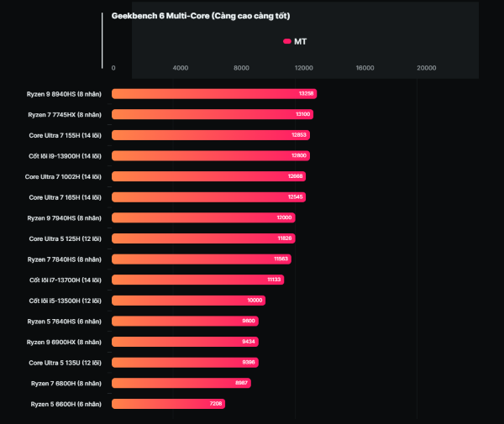
Task: Select label 'Core Ultra 5 125H (12 lõi)'
Action: click(x=65, y=238)
